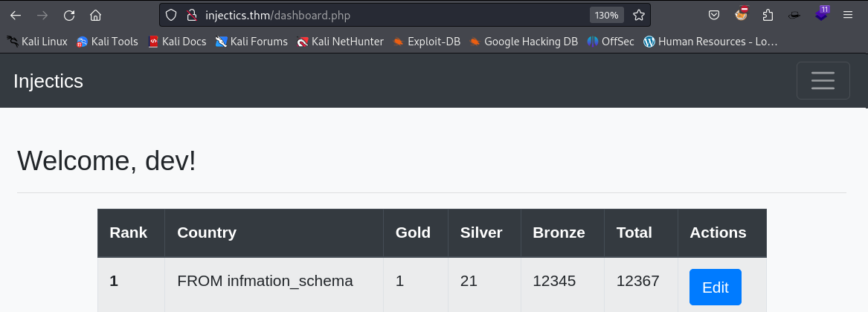Open the purple extension with badge 11

[821, 13]
